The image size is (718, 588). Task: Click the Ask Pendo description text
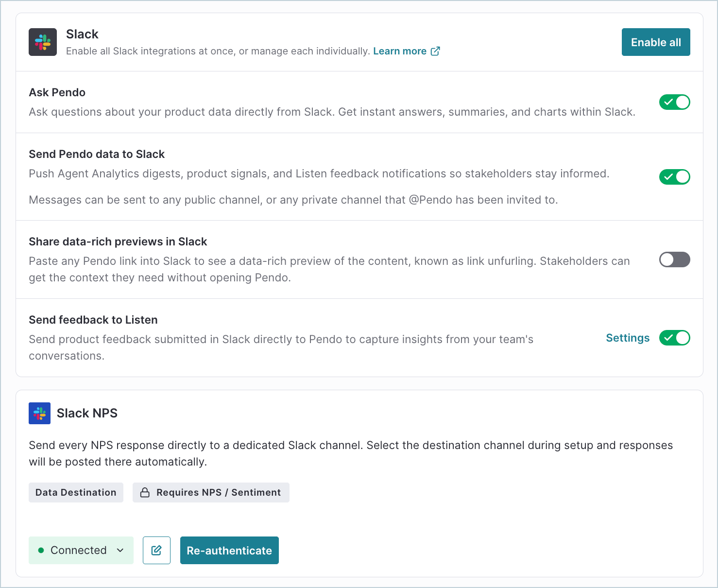click(x=332, y=112)
